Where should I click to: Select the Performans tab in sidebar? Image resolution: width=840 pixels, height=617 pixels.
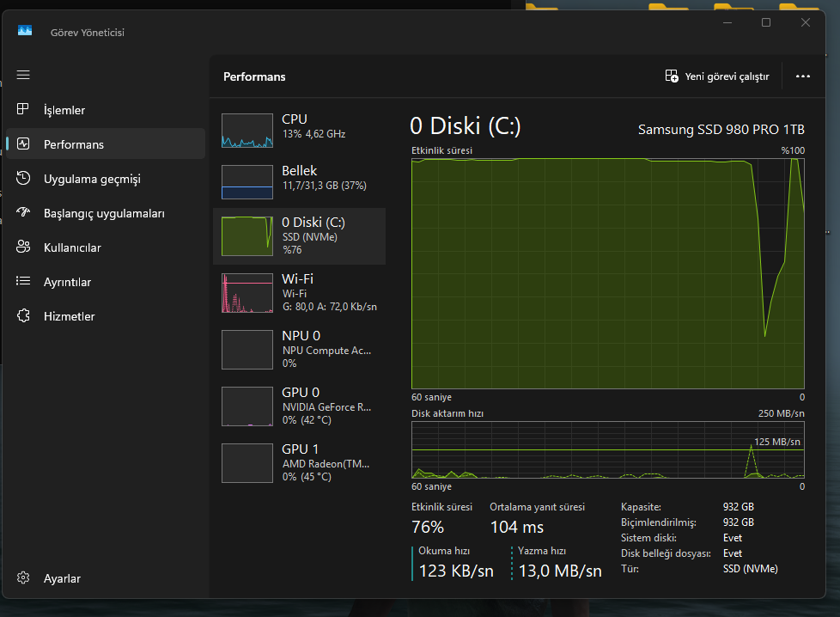[x=106, y=144]
